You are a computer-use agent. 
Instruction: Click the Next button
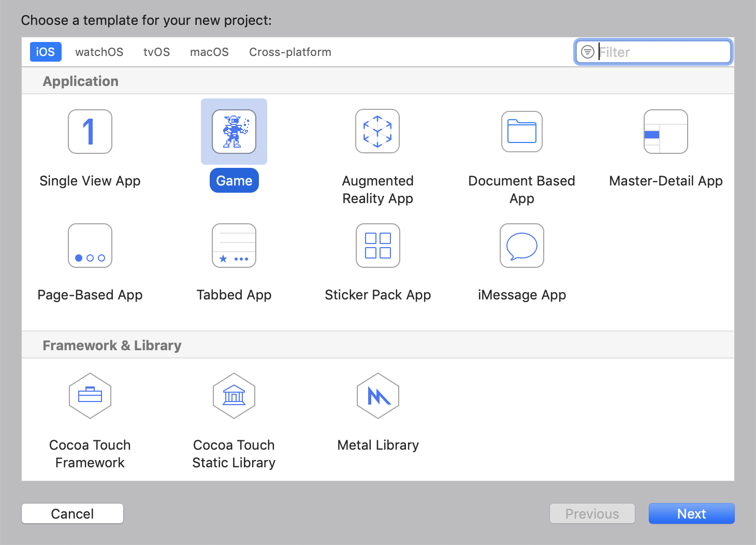coord(691,513)
